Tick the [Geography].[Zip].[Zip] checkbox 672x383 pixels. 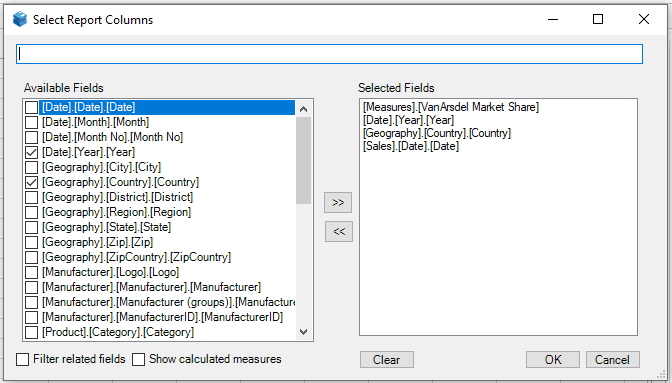(x=31, y=242)
